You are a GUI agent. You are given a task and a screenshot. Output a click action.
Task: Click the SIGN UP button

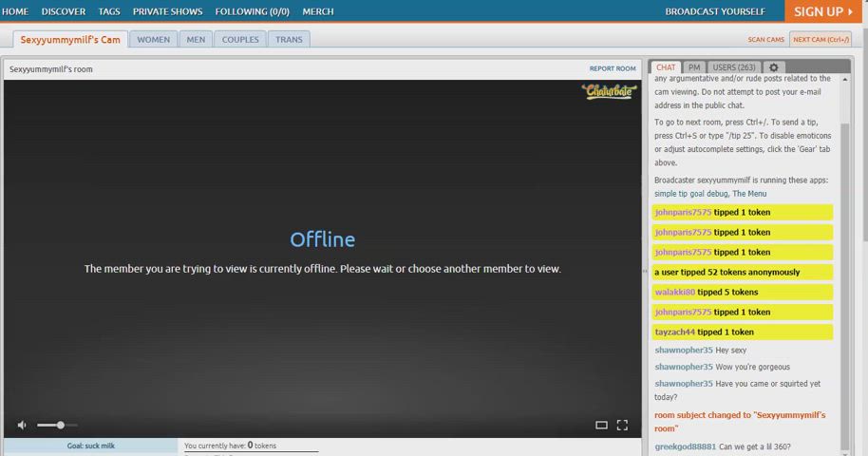tap(823, 11)
